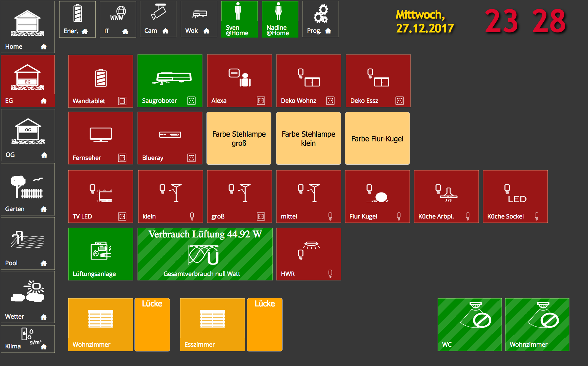Toggle the Fernseher power outlet
The height and width of the screenshot is (366, 588).
pyautogui.click(x=100, y=138)
